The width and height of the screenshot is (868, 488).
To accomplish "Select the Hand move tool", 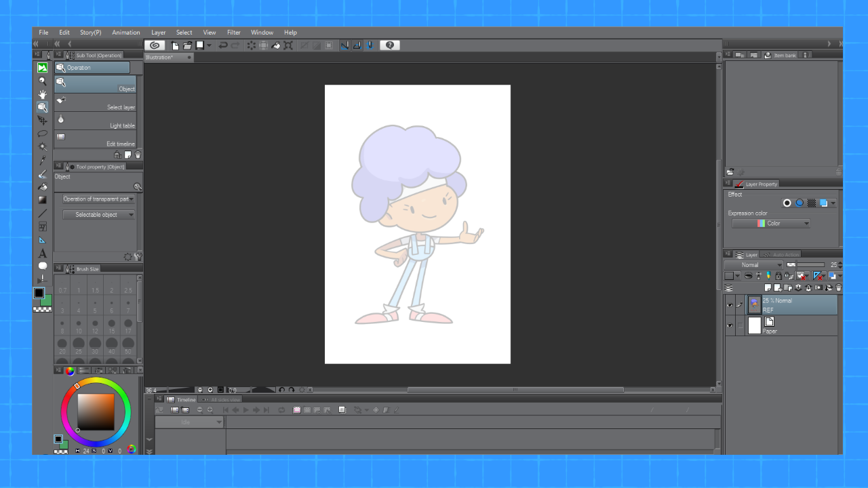I will (x=43, y=94).
